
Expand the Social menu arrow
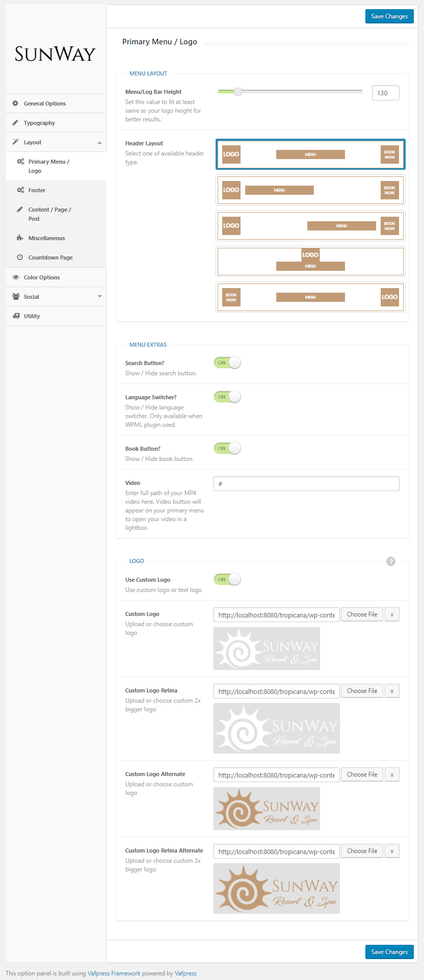[x=99, y=297]
